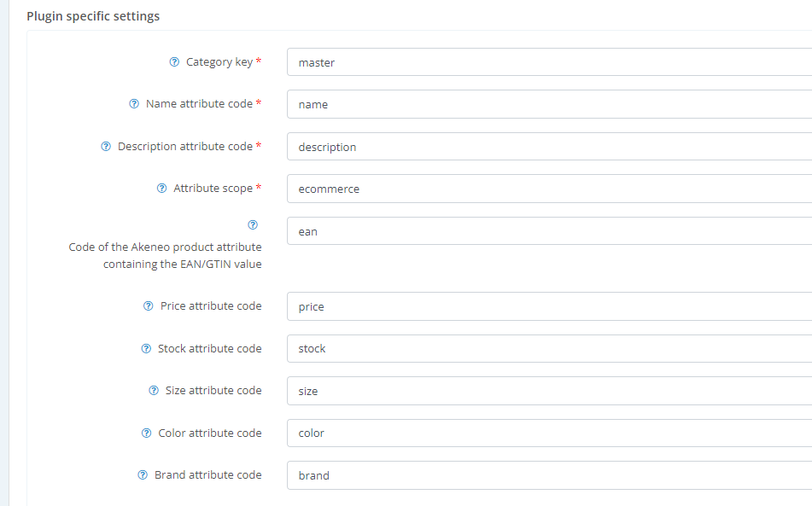This screenshot has height=506, width=812.
Task: Click the Attribute scope help icon
Action: pos(162,189)
